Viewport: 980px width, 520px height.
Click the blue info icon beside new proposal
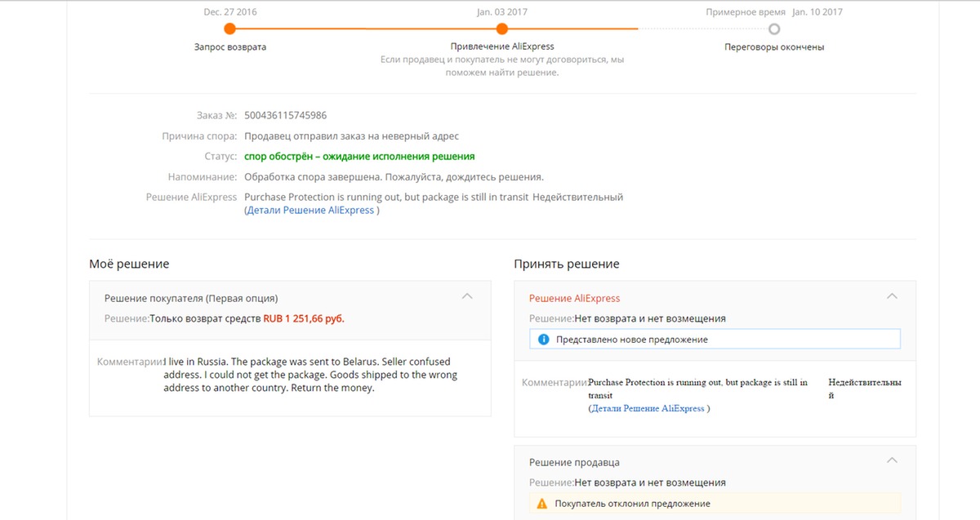543,339
